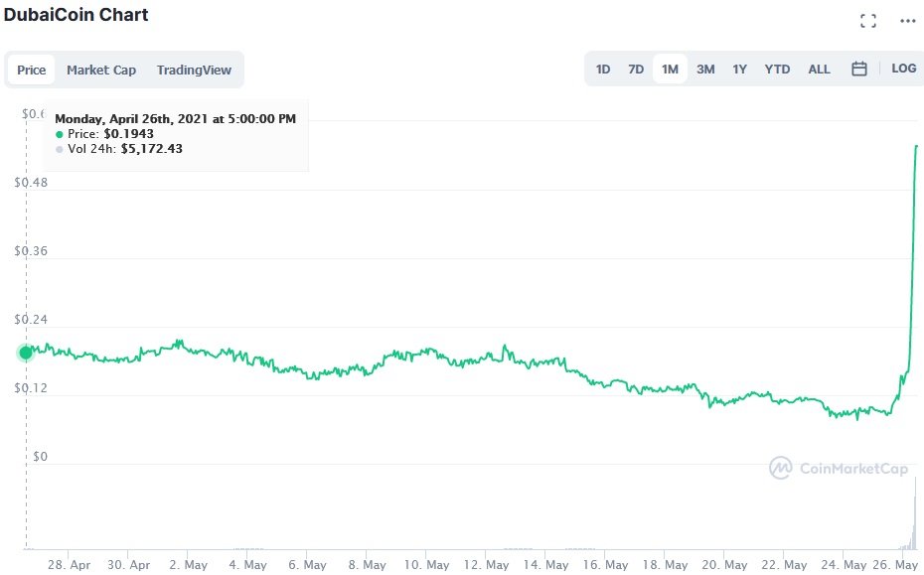Click the 2. May x-axis label

(x=188, y=564)
